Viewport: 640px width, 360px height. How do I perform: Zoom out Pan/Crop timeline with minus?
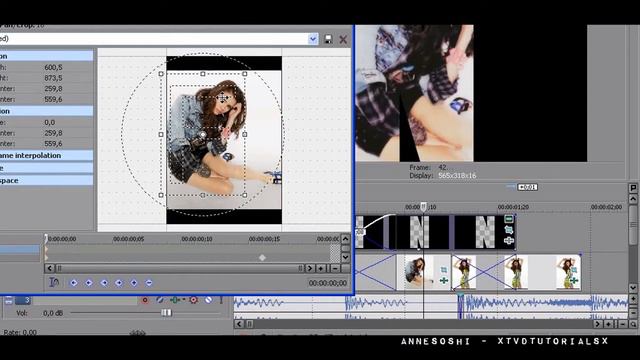[335, 268]
